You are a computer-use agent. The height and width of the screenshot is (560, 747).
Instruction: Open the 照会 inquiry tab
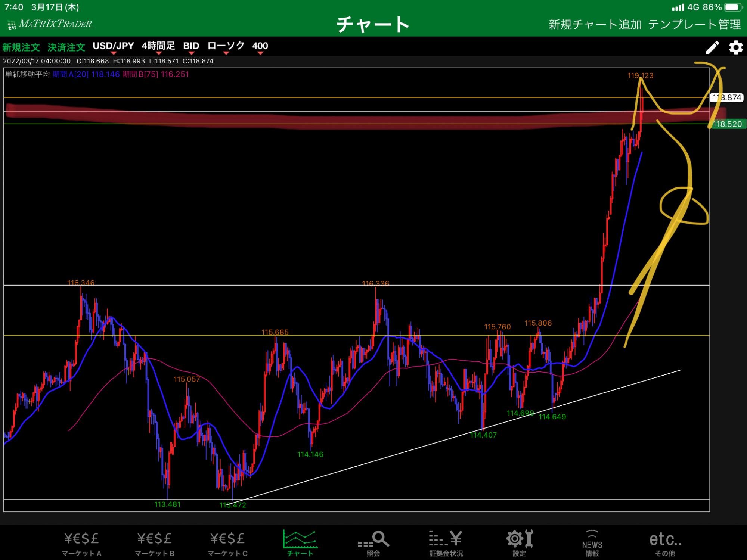pos(373,544)
